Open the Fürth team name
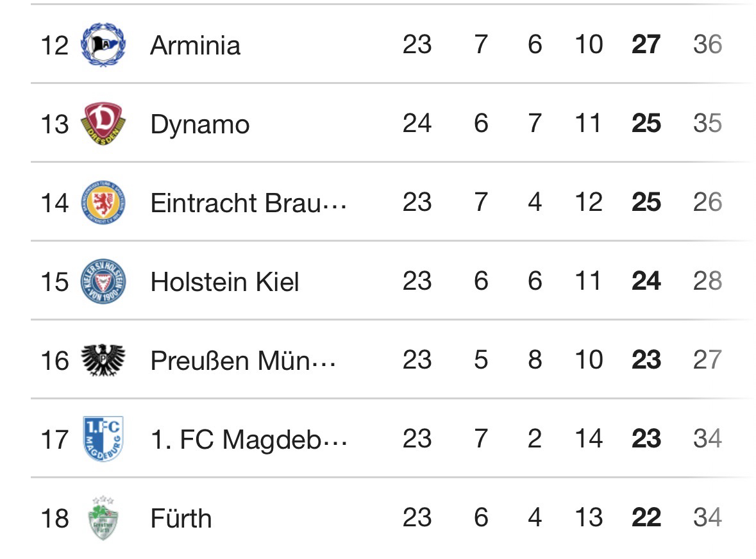Image resolution: width=756 pixels, height=559 pixels. [x=181, y=519]
